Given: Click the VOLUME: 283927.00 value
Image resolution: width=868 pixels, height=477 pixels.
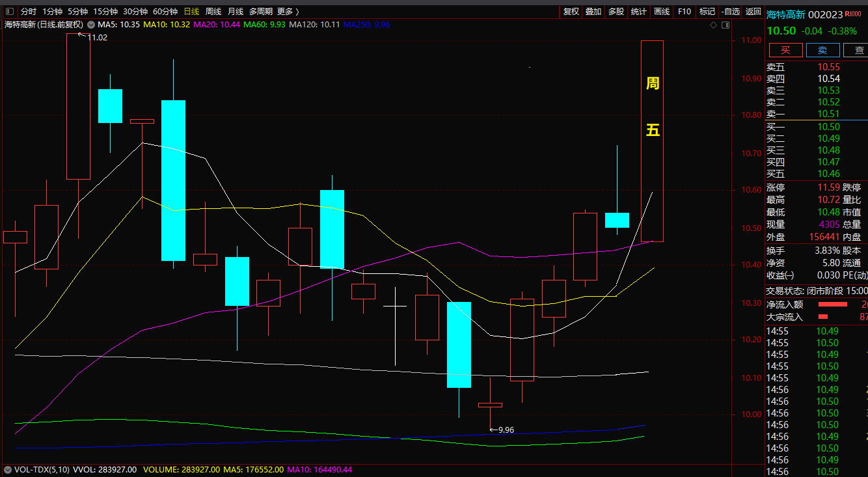Looking at the screenshot, I should click(x=182, y=469).
